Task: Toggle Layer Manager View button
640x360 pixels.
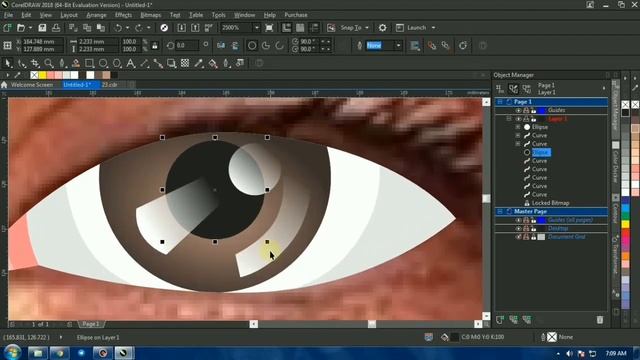Action: pos(527,89)
